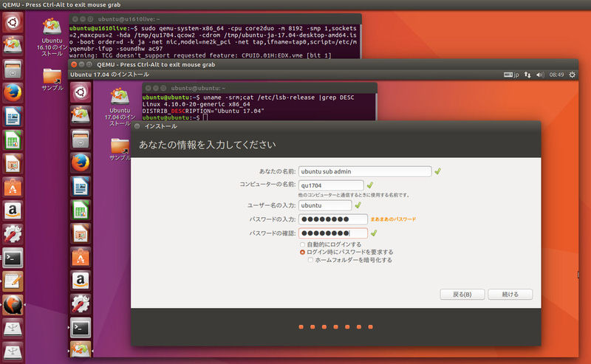The height and width of the screenshot is (364, 591).
Task: Launch LibreOffice Calc in guest launcher
Action: point(81,210)
